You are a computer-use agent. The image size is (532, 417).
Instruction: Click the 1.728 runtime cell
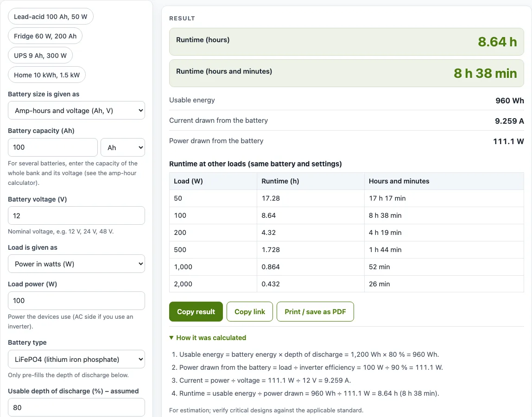point(310,250)
